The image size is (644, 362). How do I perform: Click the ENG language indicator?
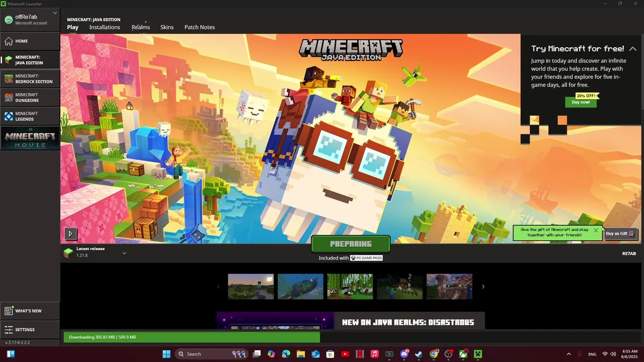point(592,354)
